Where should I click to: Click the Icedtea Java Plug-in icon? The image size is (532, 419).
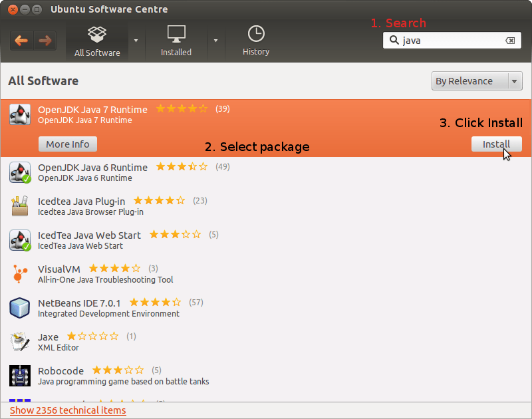point(20,206)
